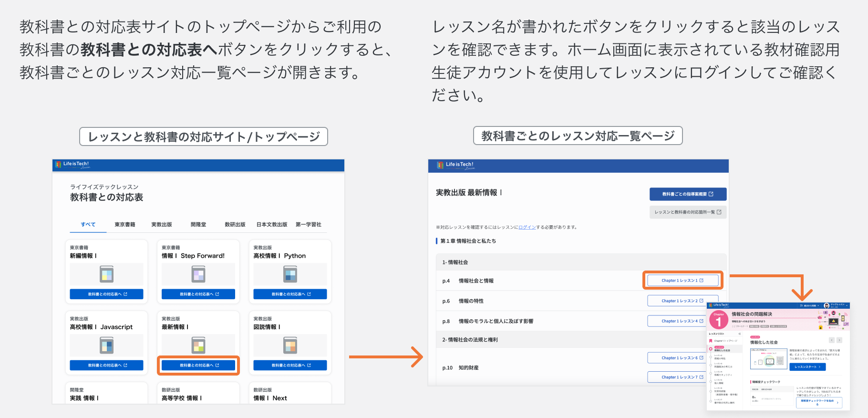Select the 東京書籍 tab
Viewport: 868px width, 418px height.
pos(125,224)
